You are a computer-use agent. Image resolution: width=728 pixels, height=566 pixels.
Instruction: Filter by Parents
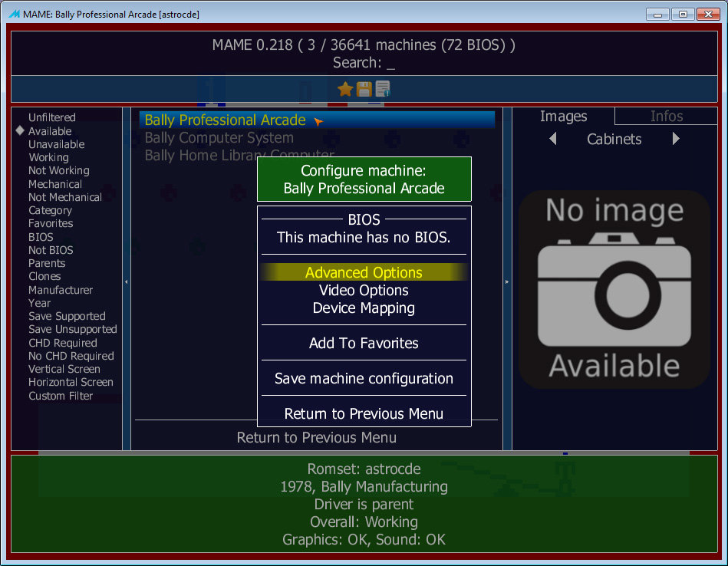tap(47, 263)
